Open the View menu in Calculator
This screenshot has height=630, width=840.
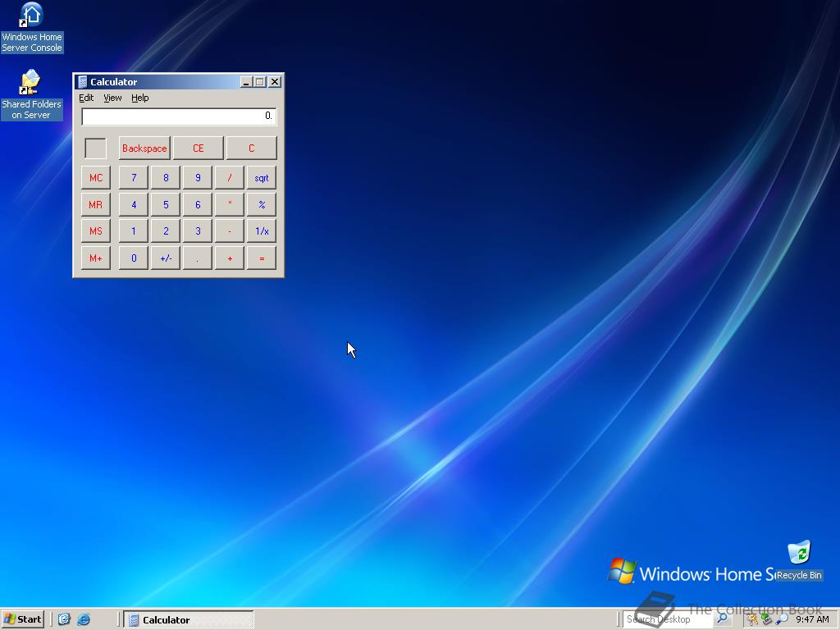tap(112, 98)
